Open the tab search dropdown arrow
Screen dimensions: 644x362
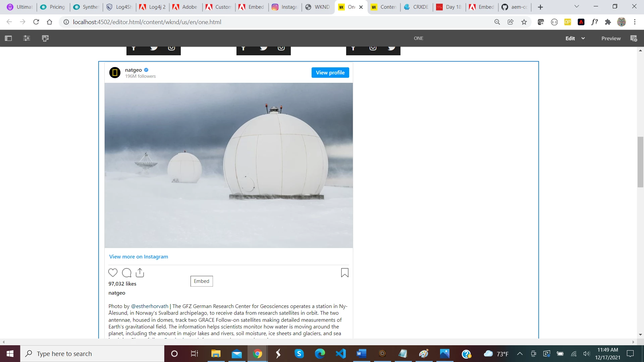(x=577, y=6)
